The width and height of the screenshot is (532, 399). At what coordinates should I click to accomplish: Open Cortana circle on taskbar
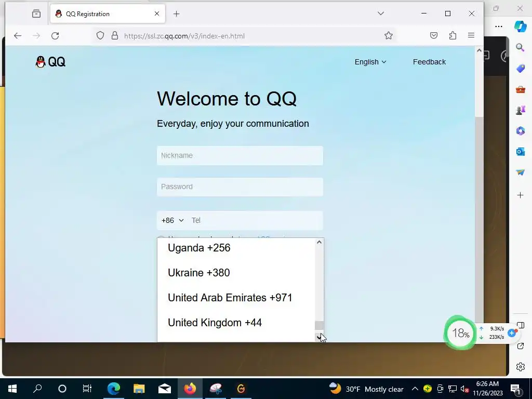(x=62, y=389)
